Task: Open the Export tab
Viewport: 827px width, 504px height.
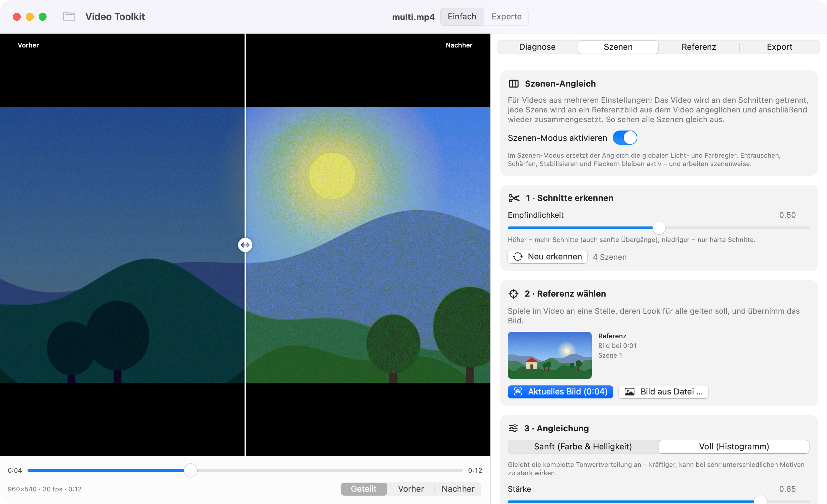Action: coord(779,47)
